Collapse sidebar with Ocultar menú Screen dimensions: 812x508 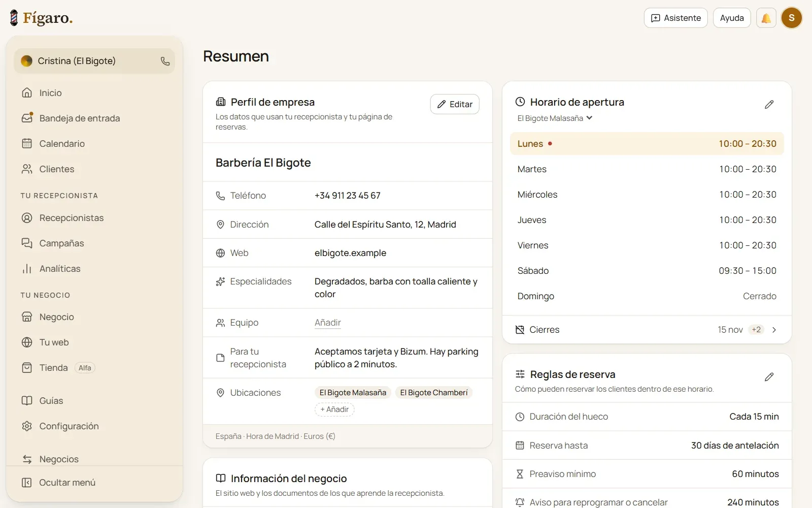94,483
